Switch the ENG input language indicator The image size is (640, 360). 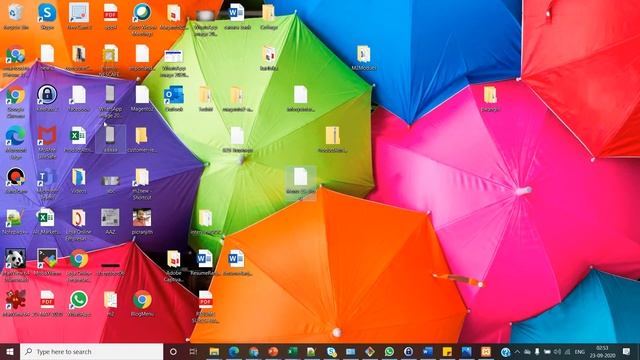pyautogui.click(x=580, y=352)
